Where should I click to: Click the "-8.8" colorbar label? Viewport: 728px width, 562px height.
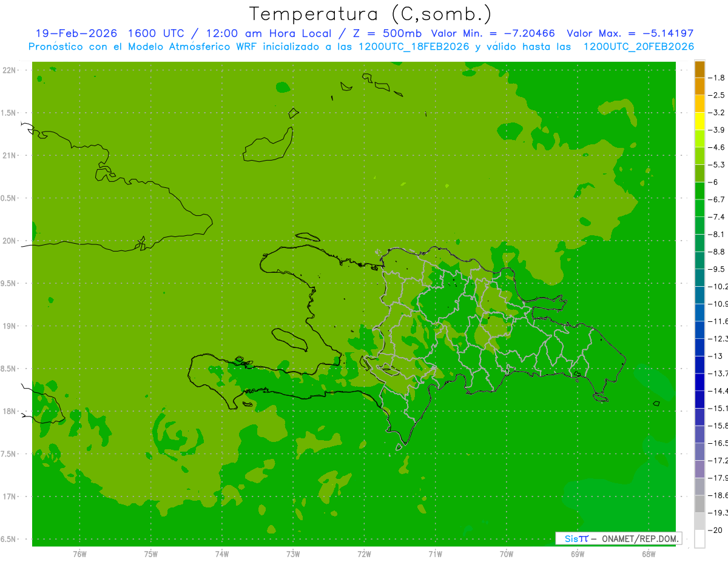point(716,252)
